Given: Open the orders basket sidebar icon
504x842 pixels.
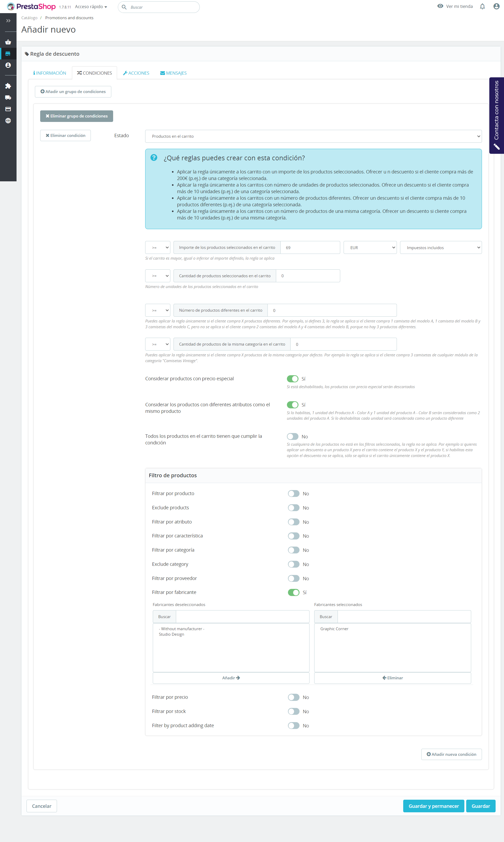Looking at the screenshot, I should tap(8, 42).
